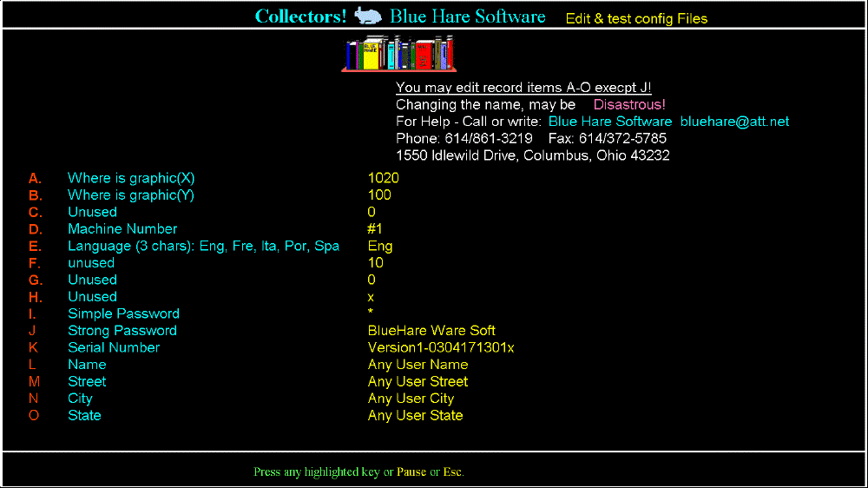Viewport: 868px width, 488px height.
Task: Click the City field label
Action: pyautogui.click(x=80, y=399)
